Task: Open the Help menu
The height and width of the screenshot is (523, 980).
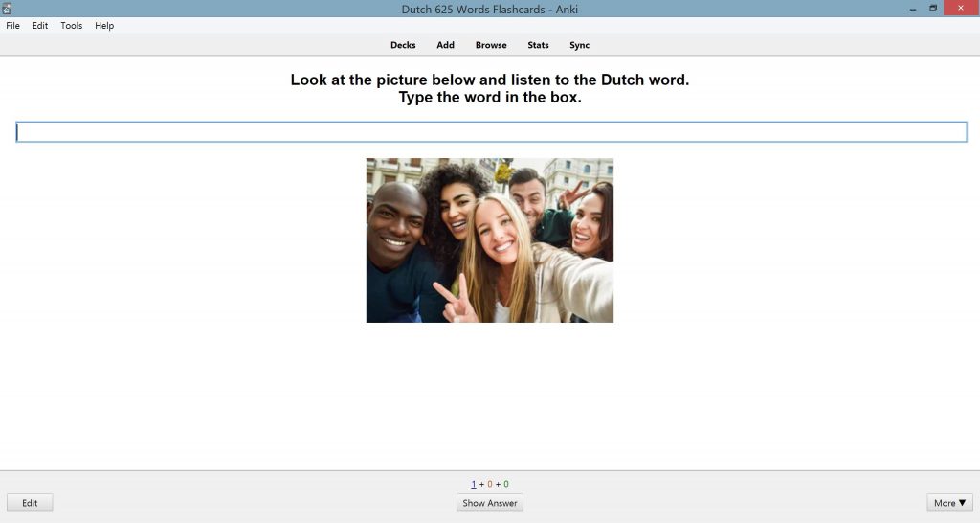Action: coord(104,26)
